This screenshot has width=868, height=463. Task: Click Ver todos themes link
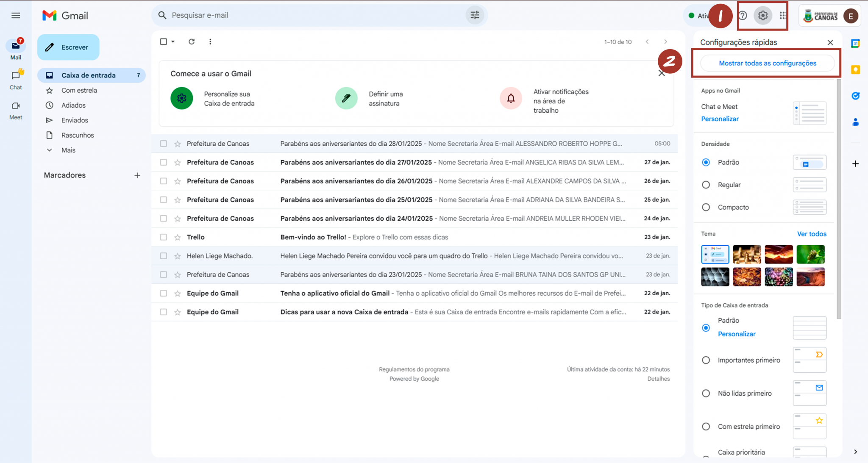(x=812, y=234)
